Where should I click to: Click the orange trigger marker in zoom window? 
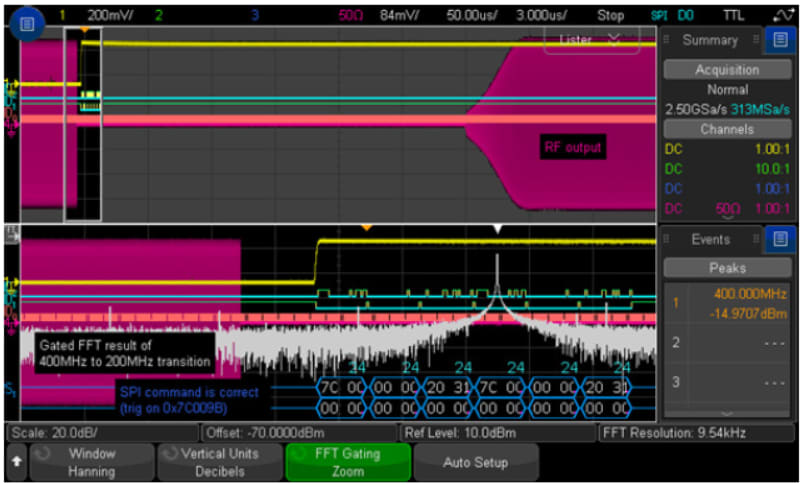tap(366, 228)
